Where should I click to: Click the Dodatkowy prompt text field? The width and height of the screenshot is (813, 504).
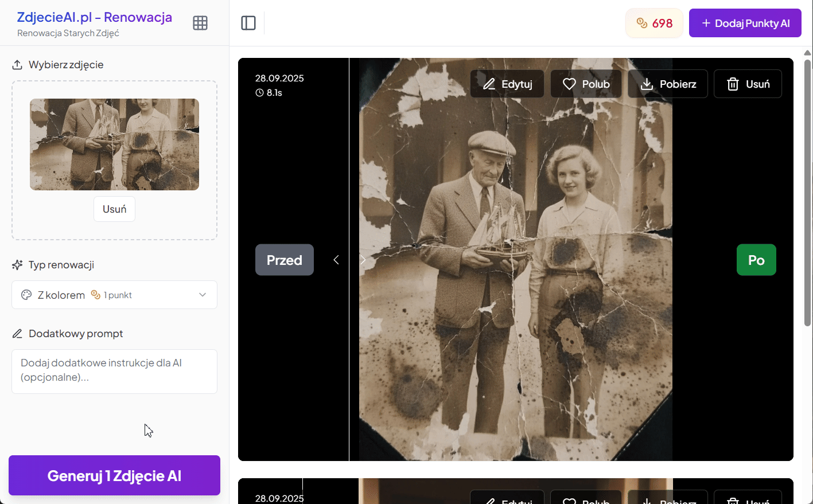click(114, 371)
